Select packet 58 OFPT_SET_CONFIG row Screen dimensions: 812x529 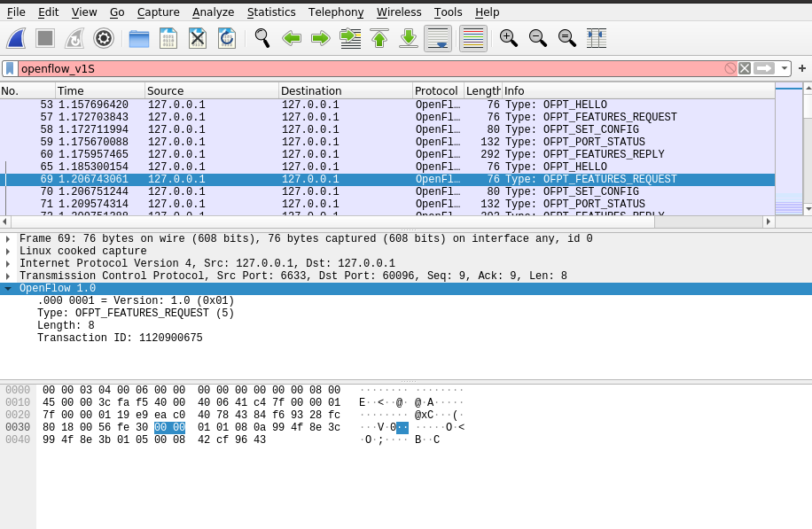(387, 129)
